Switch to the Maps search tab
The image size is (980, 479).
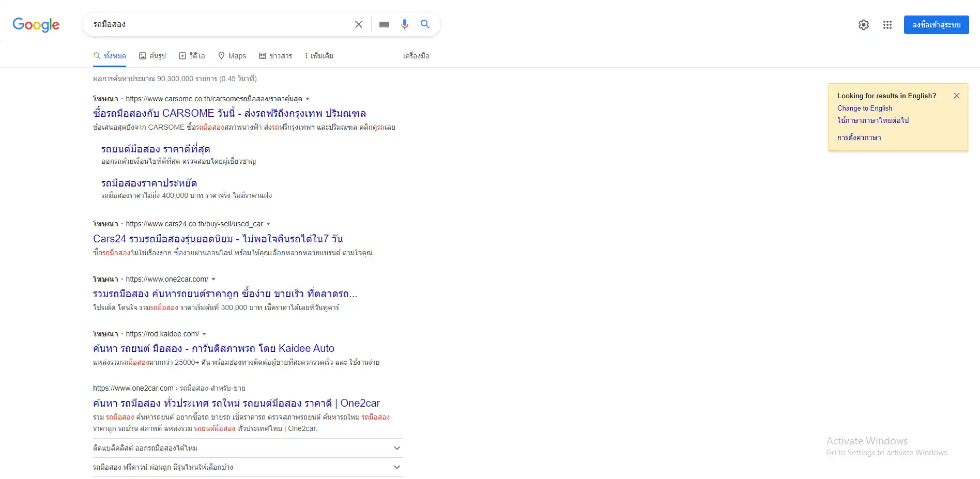tap(232, 55)
